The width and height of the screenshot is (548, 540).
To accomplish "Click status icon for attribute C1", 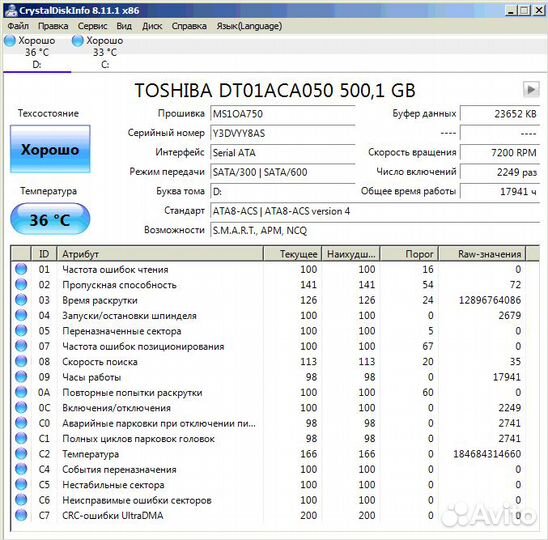I will pos(21,438).
